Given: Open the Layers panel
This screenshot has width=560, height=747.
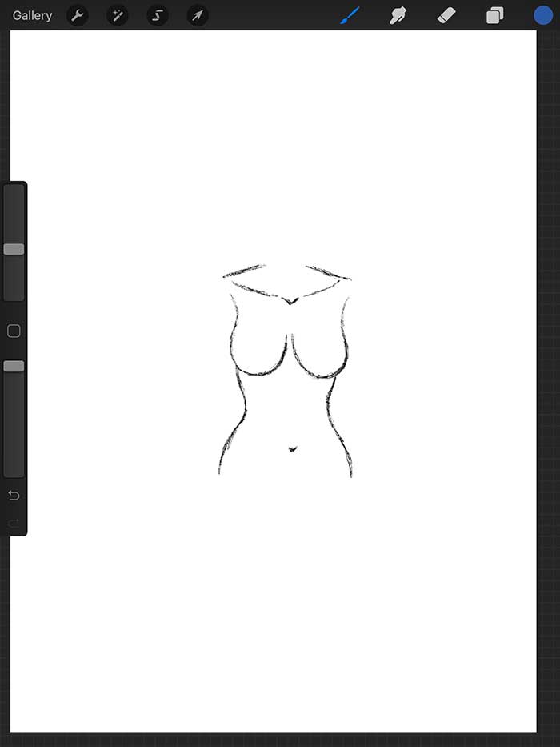Looking at the screenshot, I should [x=494, y=16].
